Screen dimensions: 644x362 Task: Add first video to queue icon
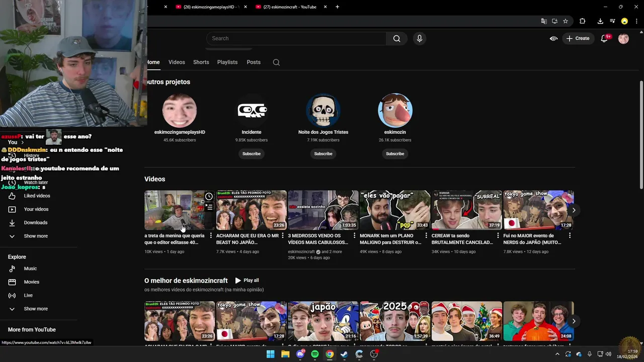pos(209,206)
